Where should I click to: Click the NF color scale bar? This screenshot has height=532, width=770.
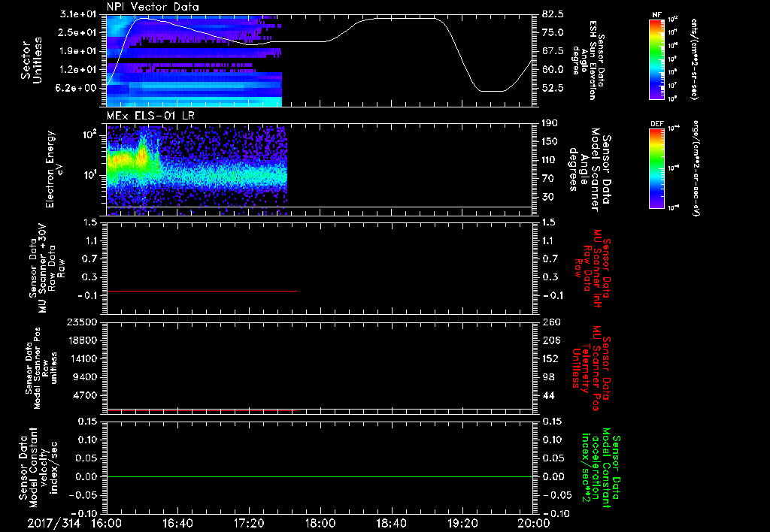(656, 59)
